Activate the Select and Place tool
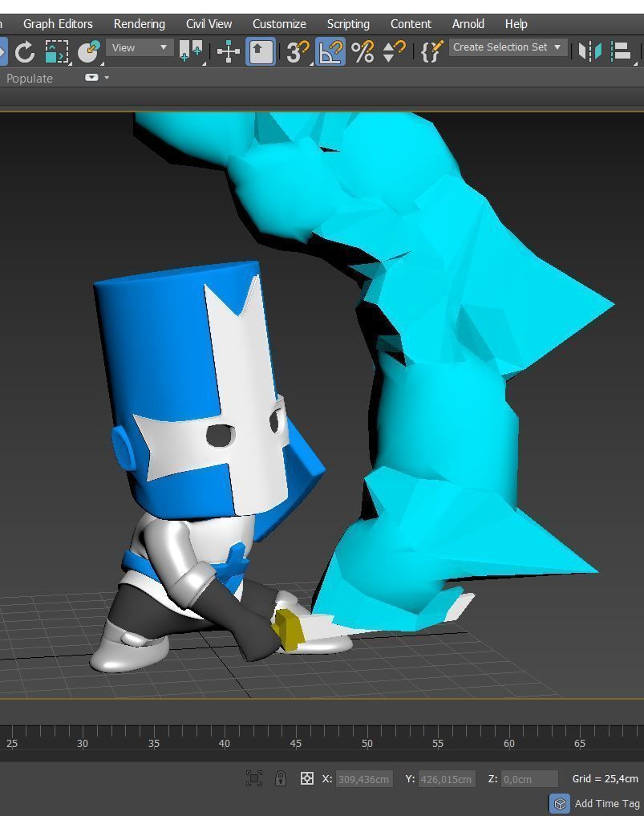The height and width of the screenshot is (816, 644). pyautogui.click(x=90, y=51)
